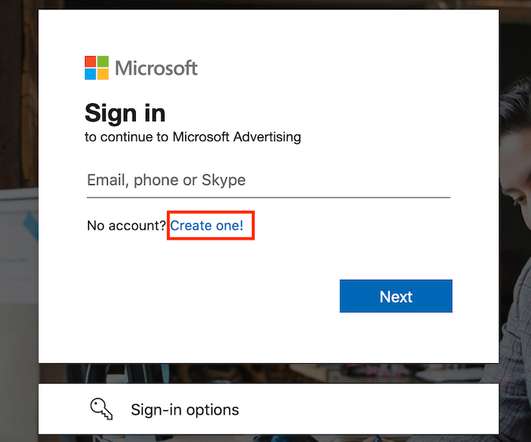This screenshot has height=442, width=531.
Task: Click the key icon beside Sign-in options
Action: click(x=101, y=409)
